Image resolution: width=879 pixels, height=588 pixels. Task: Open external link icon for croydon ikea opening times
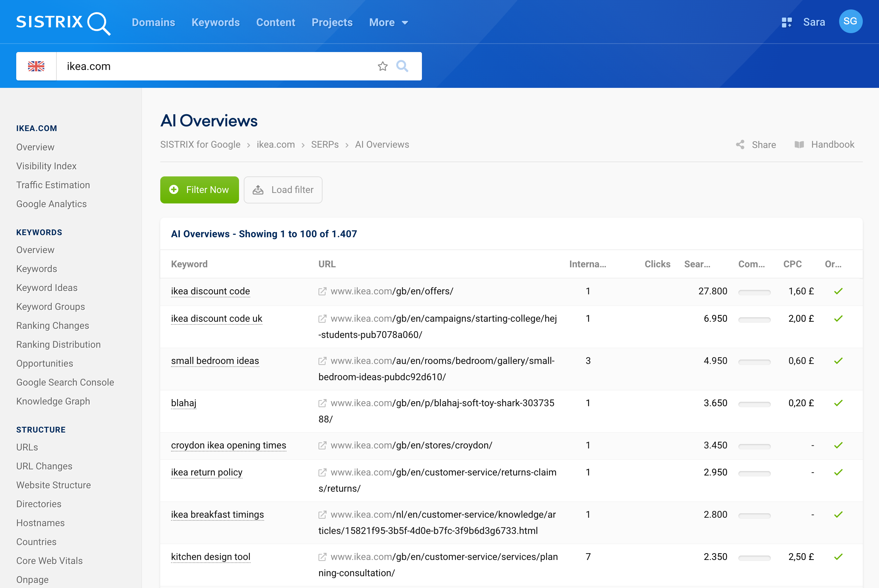[x=322, y=445]
